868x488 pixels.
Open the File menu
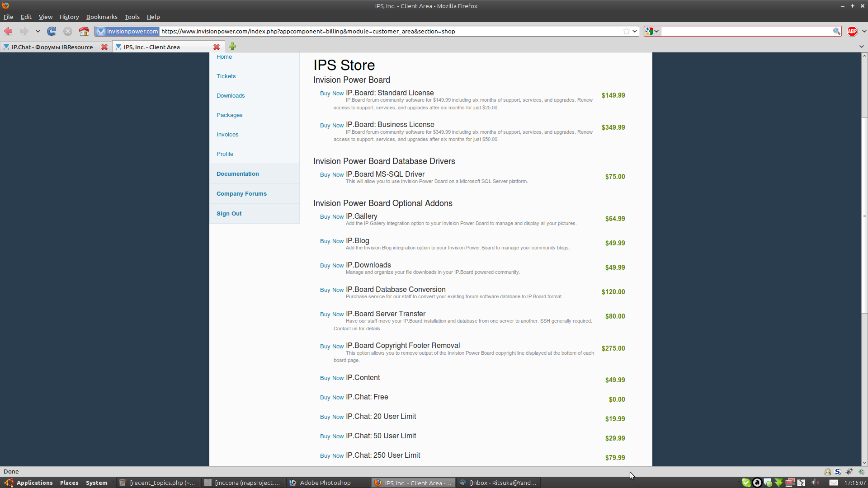pos(8,17)
